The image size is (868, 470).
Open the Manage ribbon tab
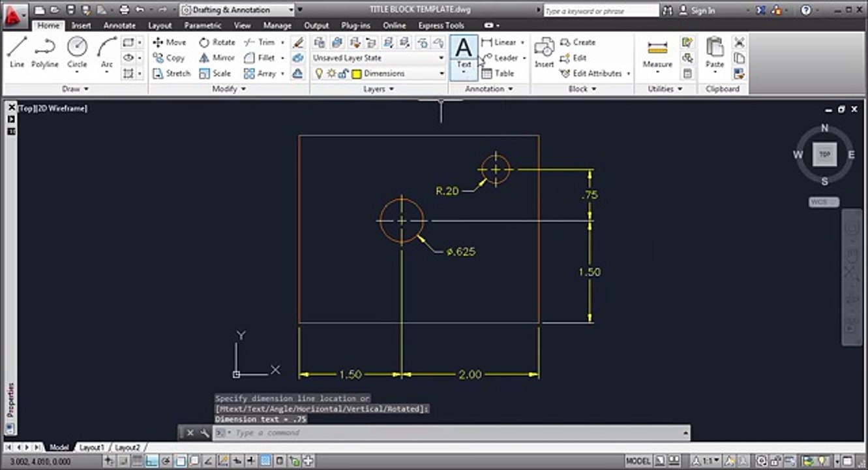click(x=277, y=25)
